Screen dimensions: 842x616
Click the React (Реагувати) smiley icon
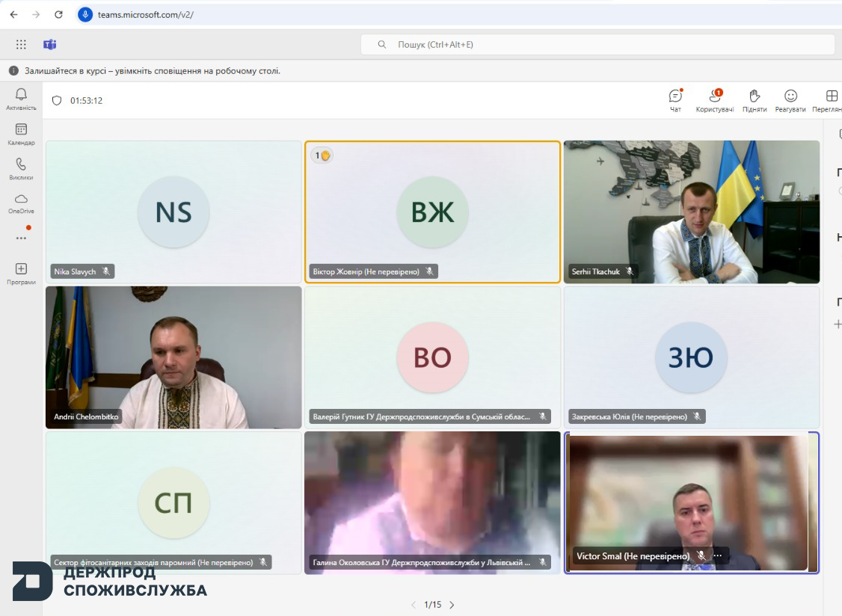pos(790,96)
